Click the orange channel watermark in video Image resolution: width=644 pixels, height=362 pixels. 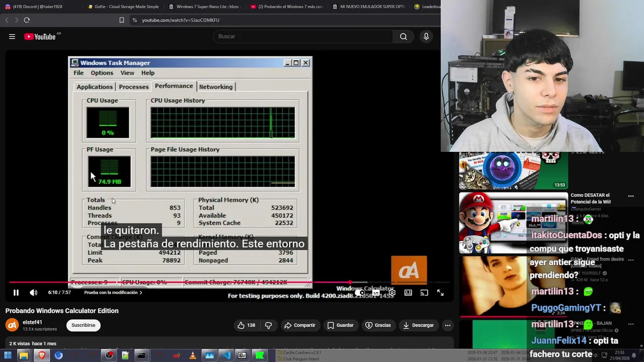coord(409,270)
